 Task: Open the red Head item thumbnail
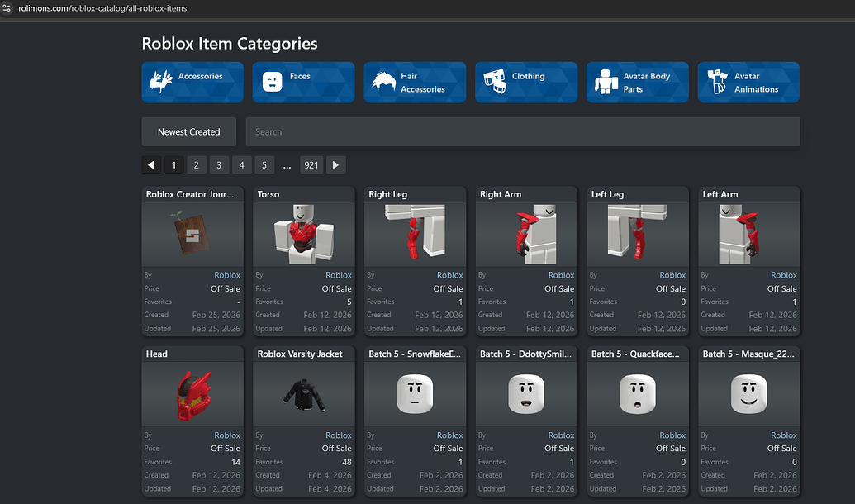pos(192,394)
